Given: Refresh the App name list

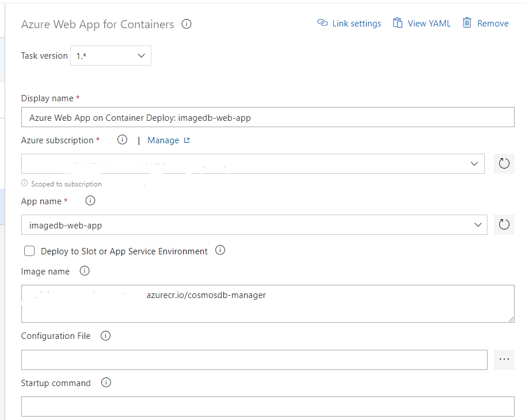Looking at the screenshot, I should 504,224.
